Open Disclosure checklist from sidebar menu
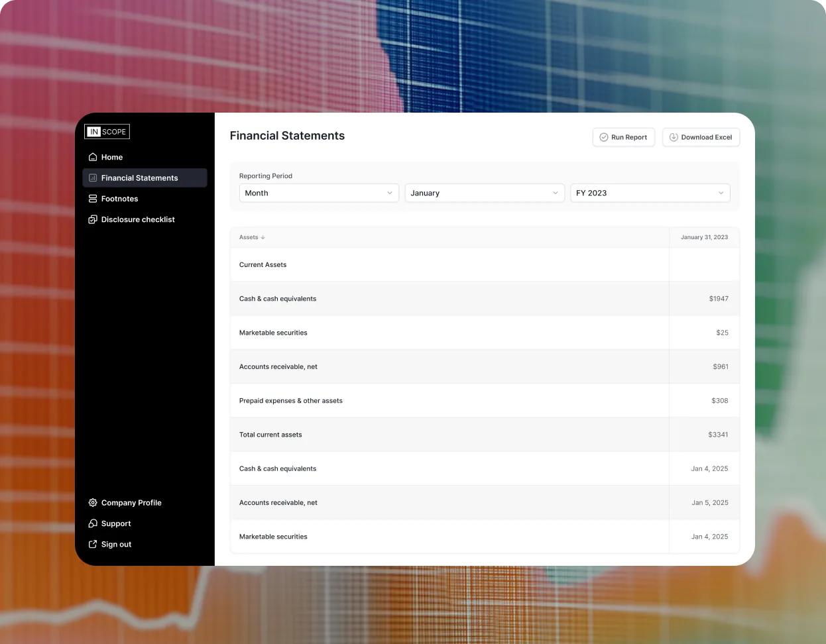 (138, 219)
